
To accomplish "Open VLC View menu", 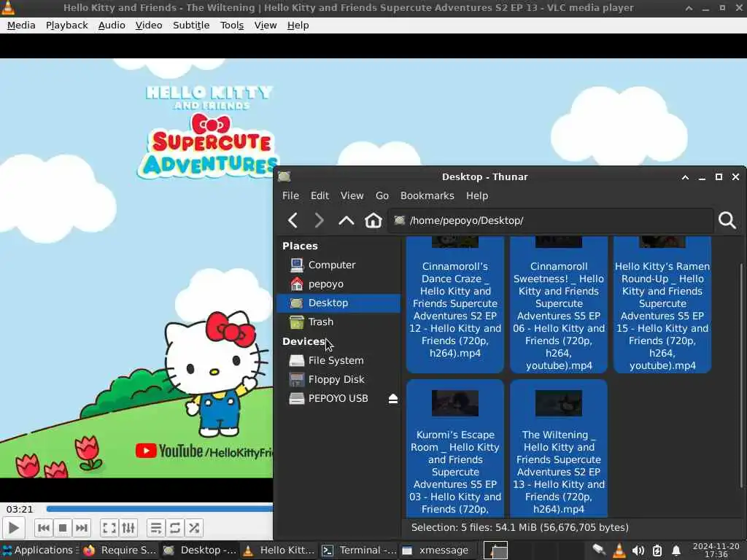I will (266, 26).
